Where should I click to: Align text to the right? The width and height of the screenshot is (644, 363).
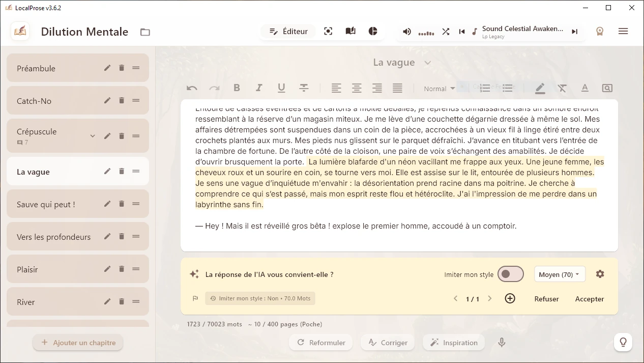(x=377, y=88)
